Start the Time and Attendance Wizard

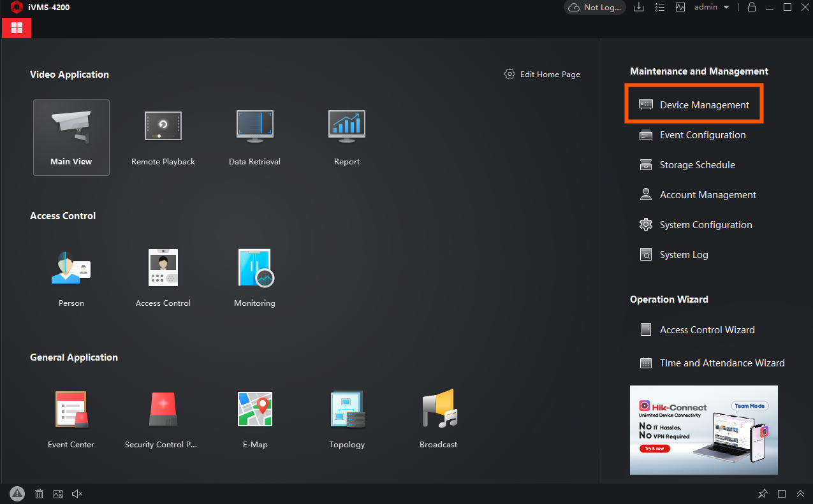pyautogui.click(x=712, y=363)
